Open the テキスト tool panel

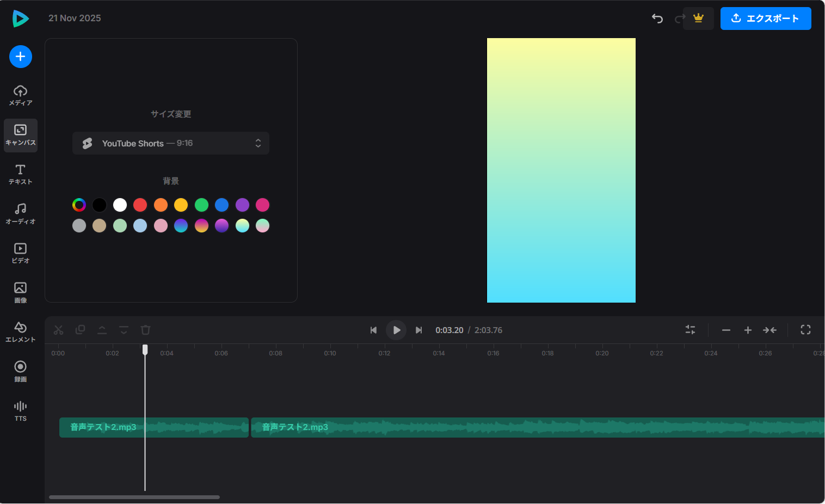tap(21, 175)
